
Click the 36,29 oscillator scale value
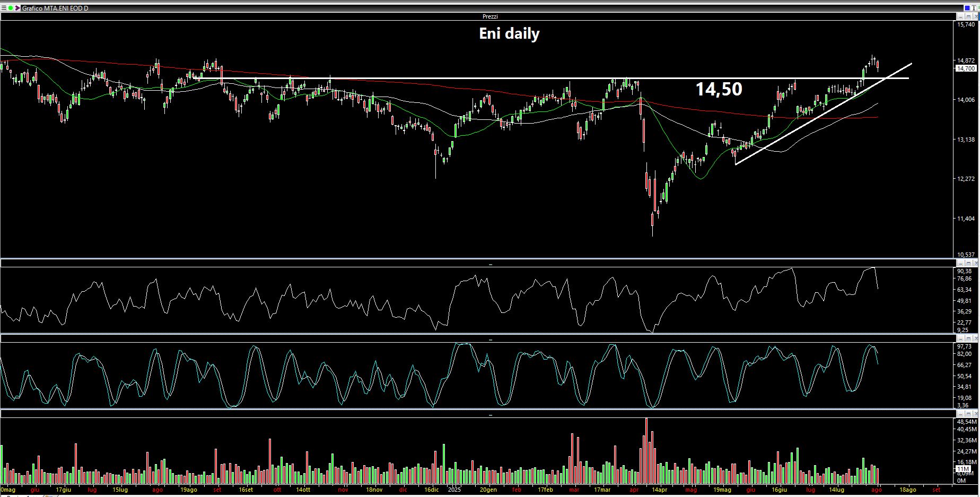(x=964, y=311)
